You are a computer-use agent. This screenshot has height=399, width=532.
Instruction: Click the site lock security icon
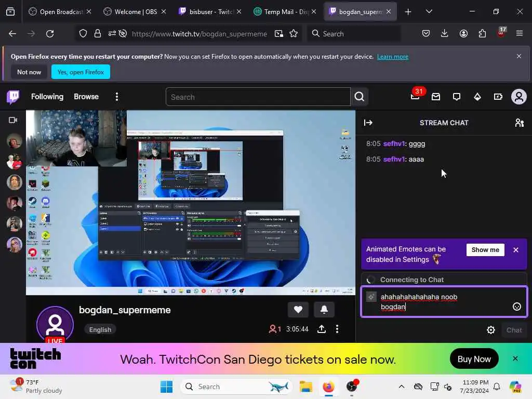pyautogui.click(x=98, y=34)
